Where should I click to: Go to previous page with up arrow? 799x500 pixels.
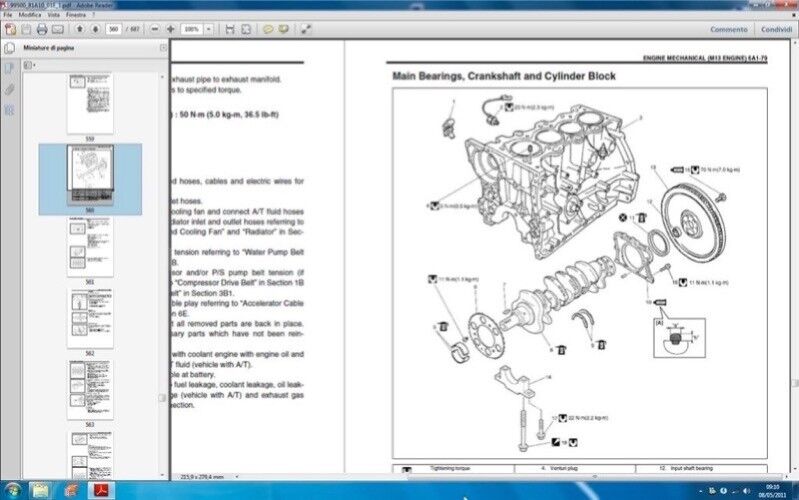pyautogui.click(x=79, y=30)
